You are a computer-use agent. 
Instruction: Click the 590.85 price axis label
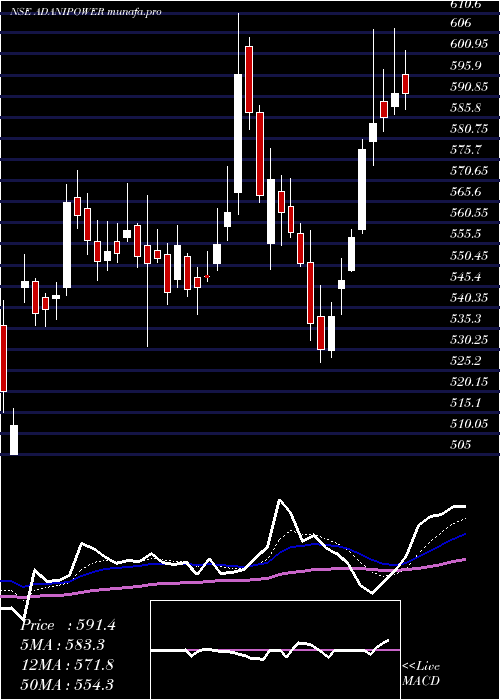[468, 87]
